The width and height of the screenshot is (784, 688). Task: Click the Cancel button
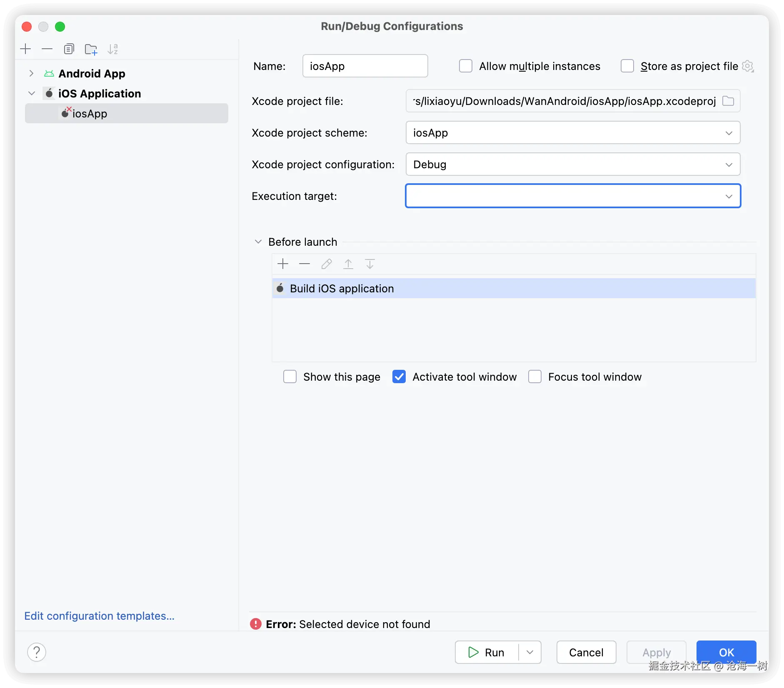(586, 652)
